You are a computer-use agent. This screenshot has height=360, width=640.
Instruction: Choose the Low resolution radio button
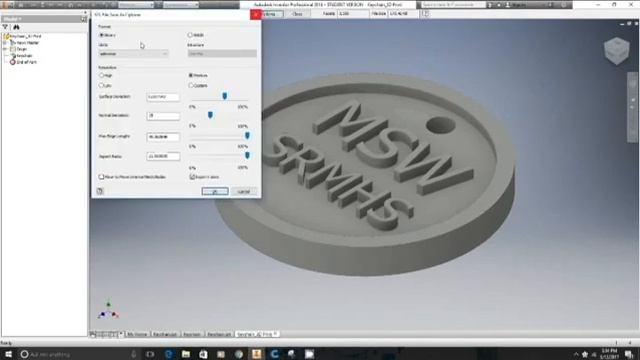point(102,85)
